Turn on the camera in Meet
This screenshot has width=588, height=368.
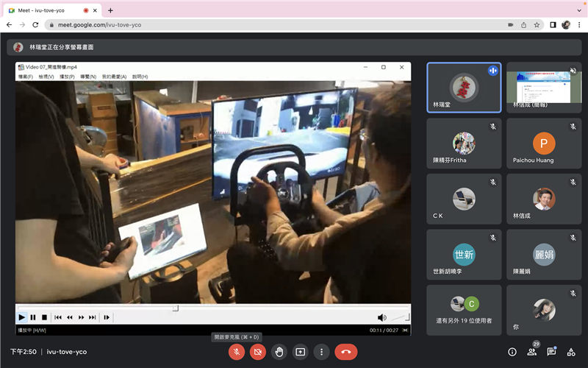click(258, 352)
